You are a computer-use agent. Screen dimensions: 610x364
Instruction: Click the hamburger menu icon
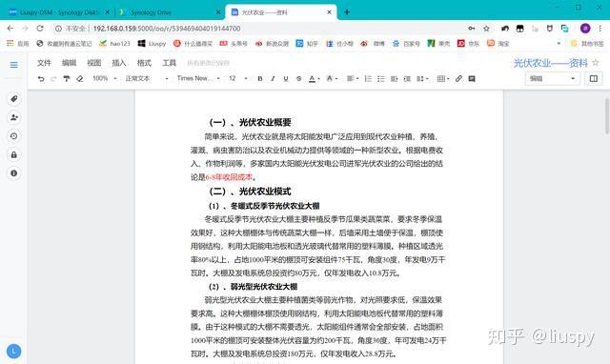click(13, 65)
